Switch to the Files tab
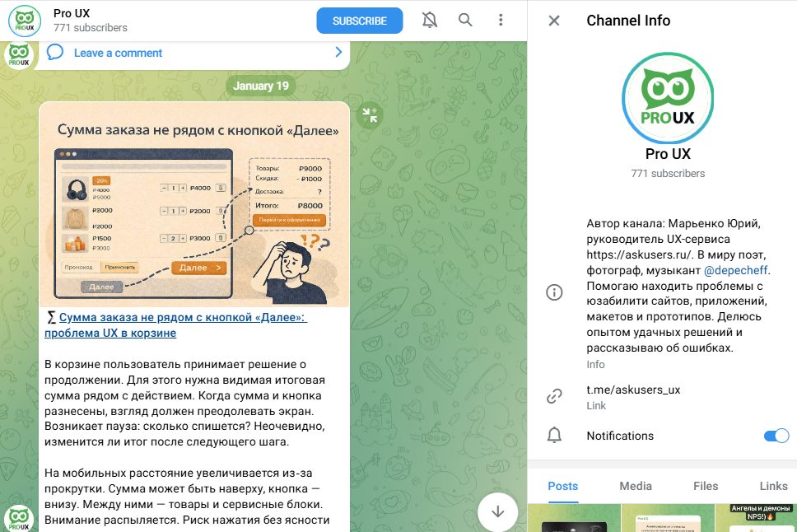797x532 pixels. coord(706,486)
